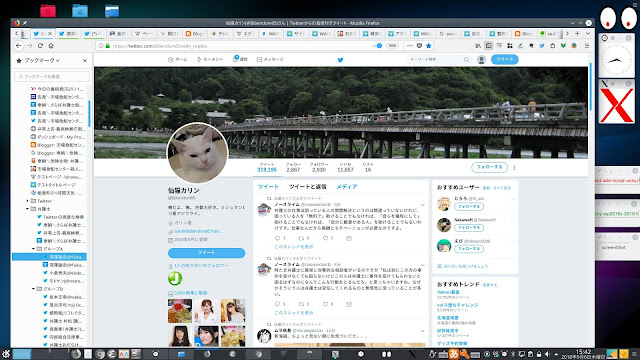
Task: Click Japanese IME あ tray icon
Action: click(x=453, y=354)
